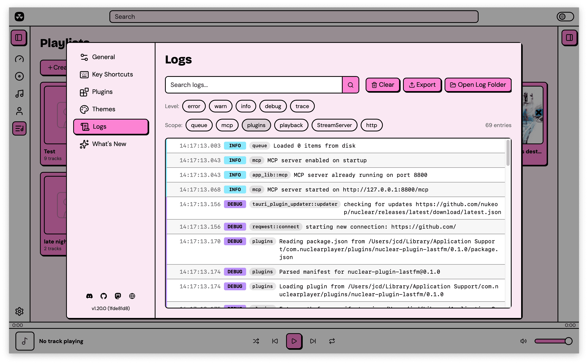
Task: Click the Mastodon icon
Action: 118,296
